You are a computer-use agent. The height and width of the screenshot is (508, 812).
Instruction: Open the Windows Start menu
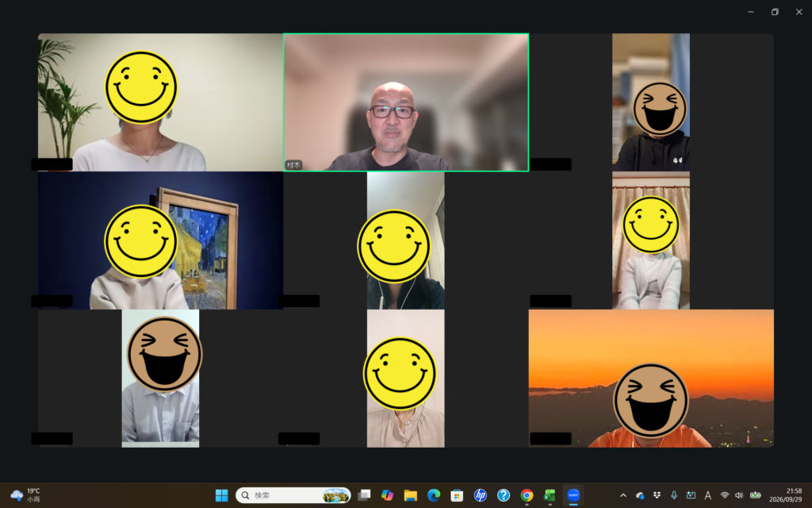(222, 495)
